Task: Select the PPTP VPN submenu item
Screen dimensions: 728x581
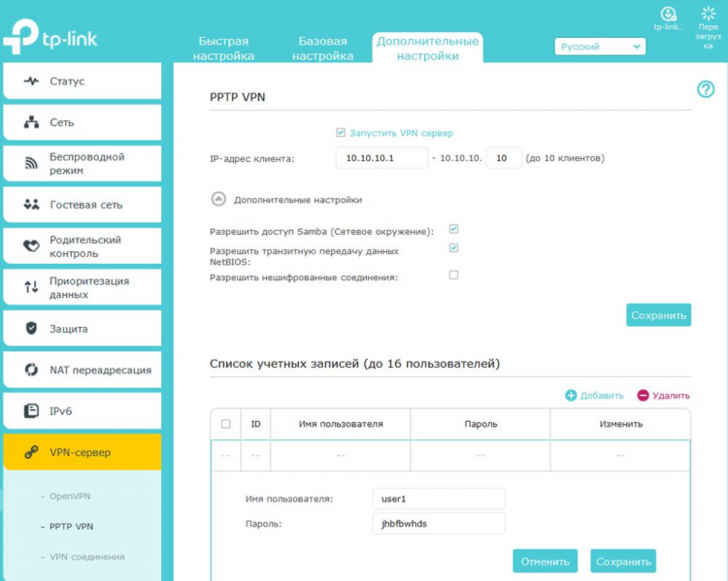Action: click(x=72, y=527)
